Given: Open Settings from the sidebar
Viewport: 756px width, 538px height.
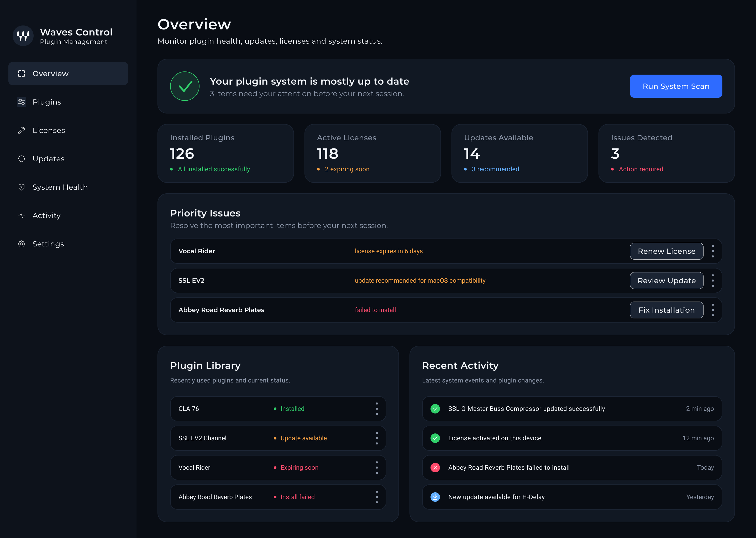Looking at the screenshot, I should 68,244.
